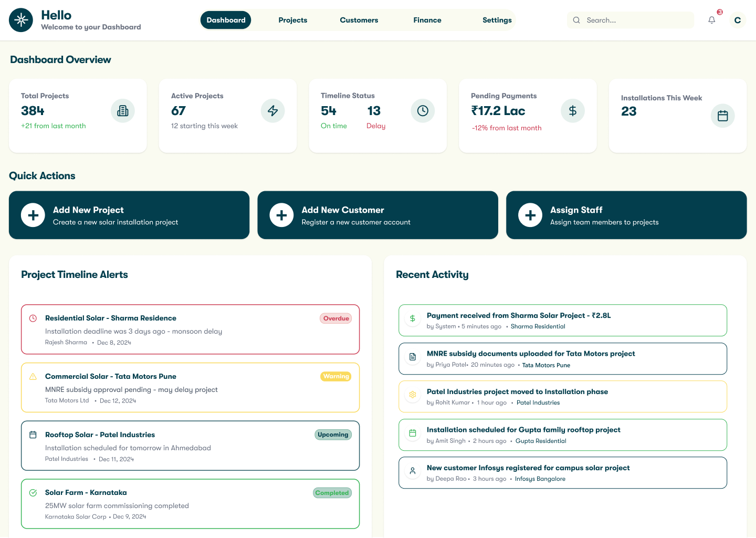Click the notification bell icon

pos(712,20)
